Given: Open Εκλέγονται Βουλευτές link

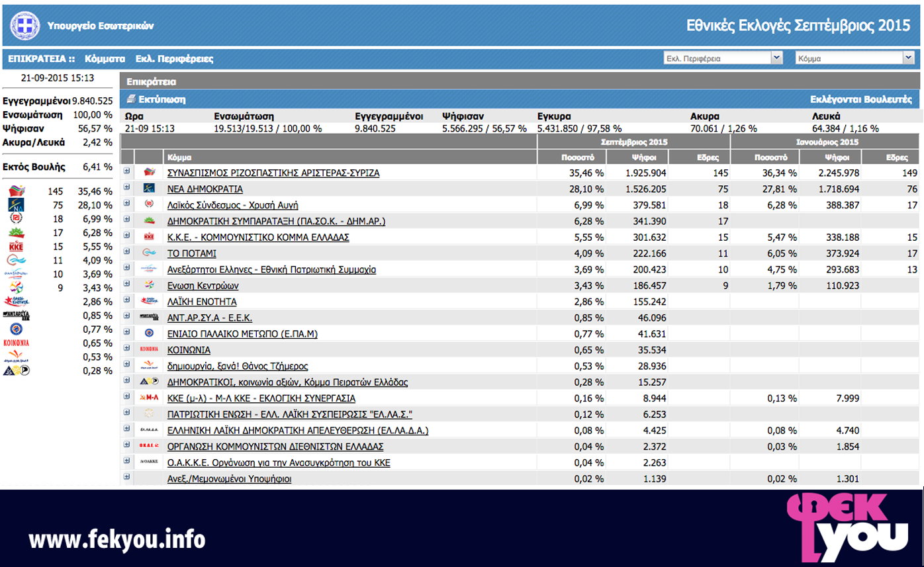Looking at the screenshot, I should pyautogui.click(x=860, y=99).
